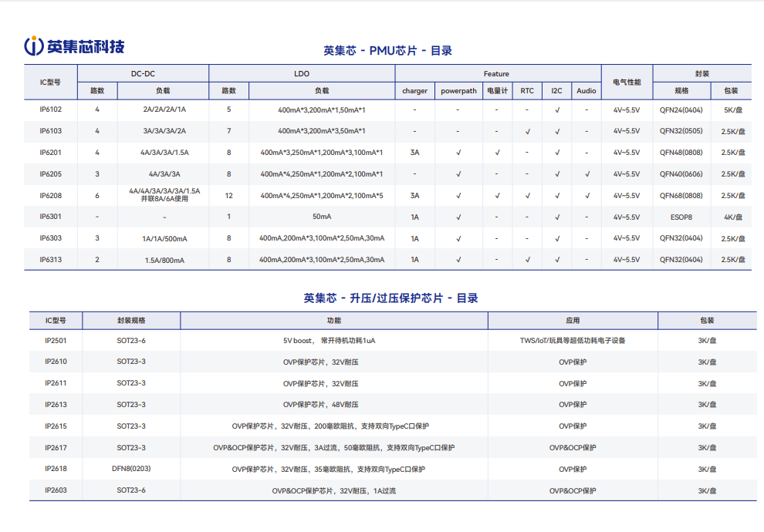
Task: Select the IP6205 model cell
Action: point(51,173)
